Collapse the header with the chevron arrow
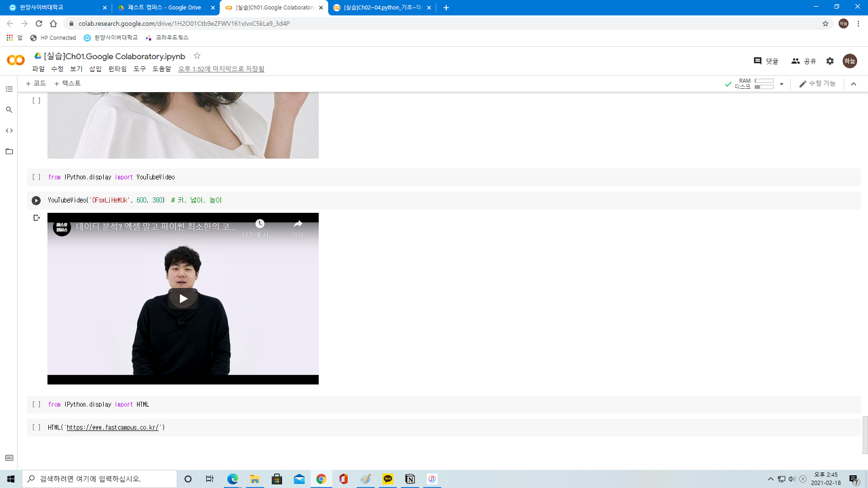 (x=853, y=84)
